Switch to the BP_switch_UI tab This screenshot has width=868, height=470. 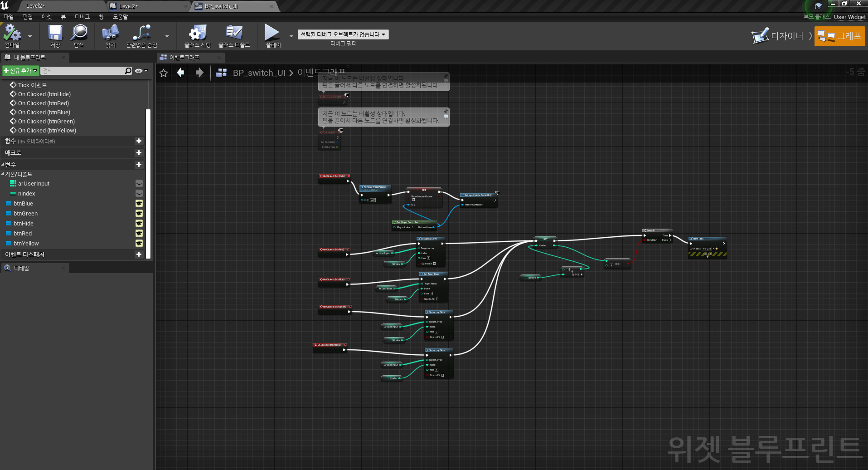(234, 6)
